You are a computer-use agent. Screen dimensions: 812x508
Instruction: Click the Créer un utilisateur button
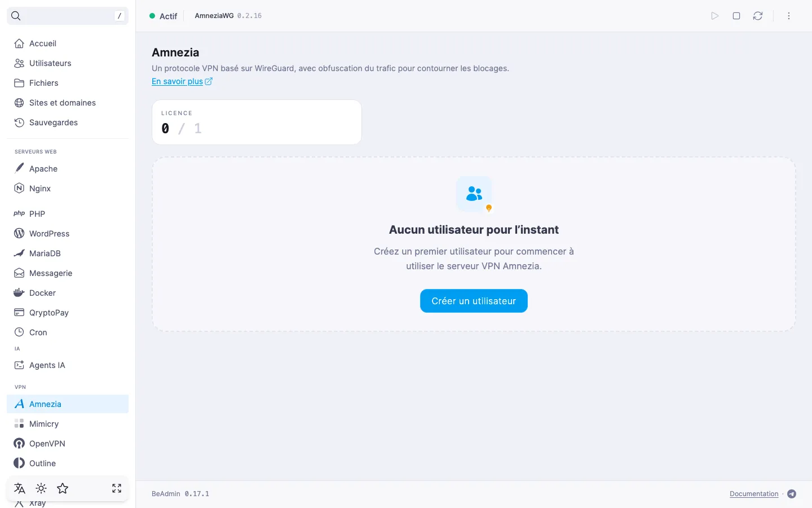474,301
